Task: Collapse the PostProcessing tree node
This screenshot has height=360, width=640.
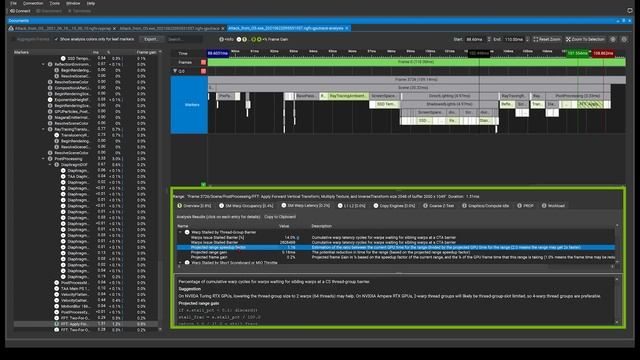Action: (x=43, y=159)
